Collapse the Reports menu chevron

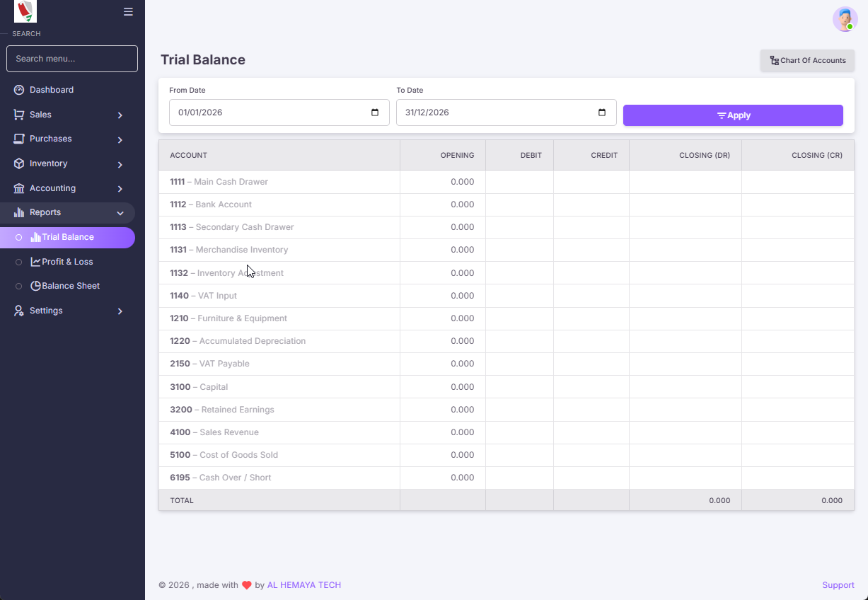(x=120, y=213)
